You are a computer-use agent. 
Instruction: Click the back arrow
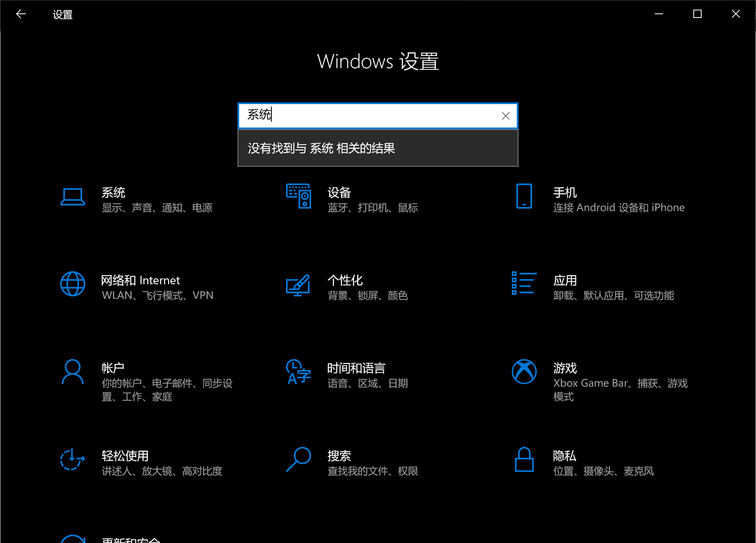[20, 14]
